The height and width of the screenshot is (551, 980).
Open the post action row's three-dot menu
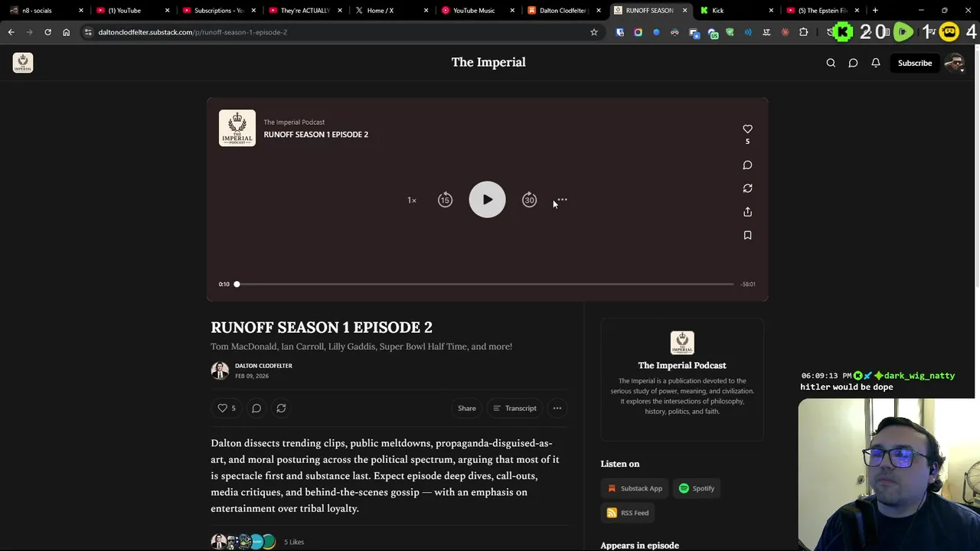(557, 408)
